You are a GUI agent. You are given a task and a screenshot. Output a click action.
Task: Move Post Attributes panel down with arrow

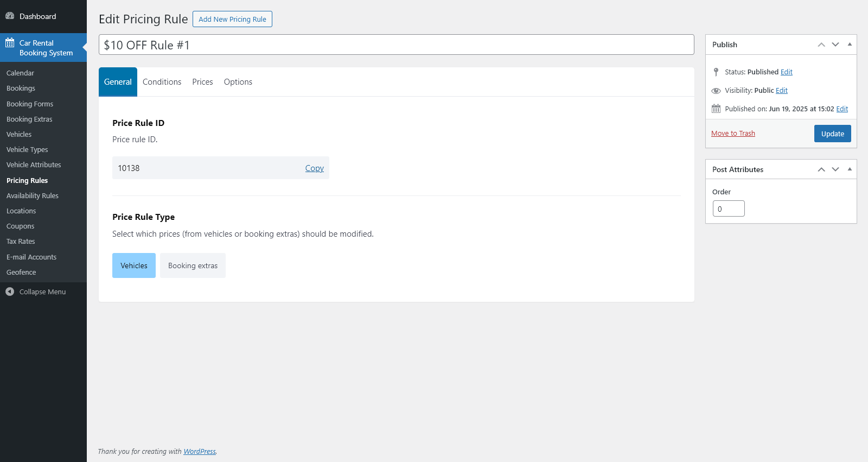(835, 169)
